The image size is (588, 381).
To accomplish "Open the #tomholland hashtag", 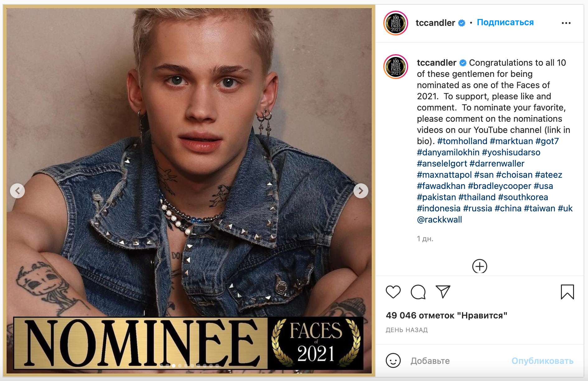I will tap(462, 141).
